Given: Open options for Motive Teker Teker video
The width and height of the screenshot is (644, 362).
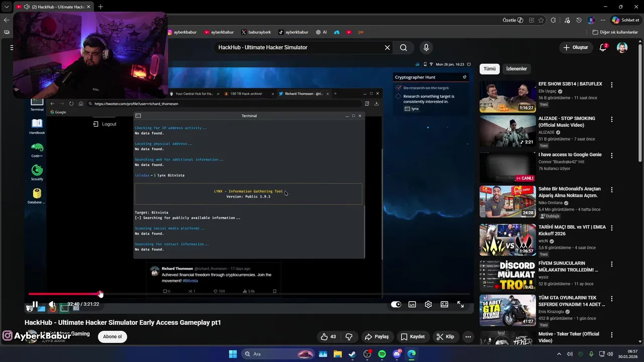Looking at the screenshot, I should tap(612, 335).
